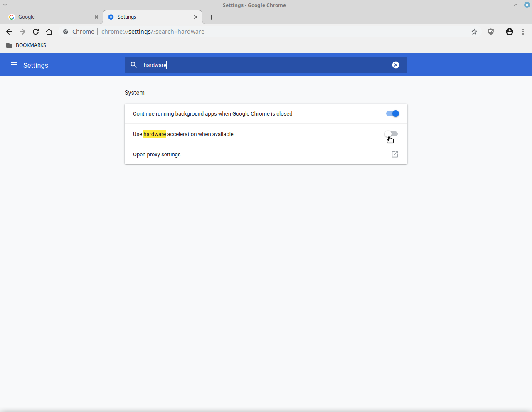Click the Open proxy settings row
The width and height of the screenshot is (532, 412).
[266, 154]
